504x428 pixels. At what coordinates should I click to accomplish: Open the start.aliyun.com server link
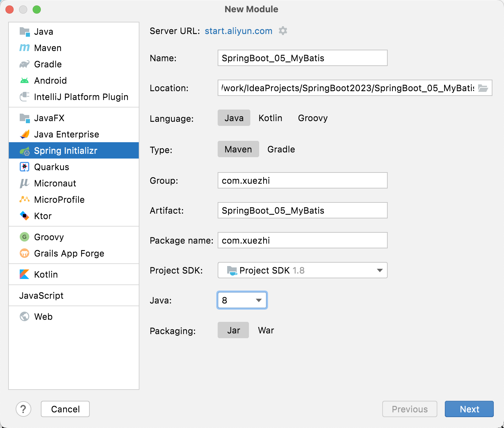click(x=238, y=31)
